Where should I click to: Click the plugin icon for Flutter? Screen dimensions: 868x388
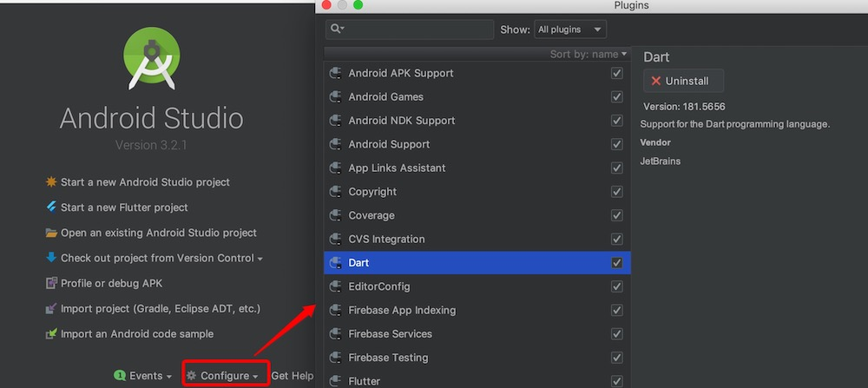pyautogui.click(x=335, y=381)
